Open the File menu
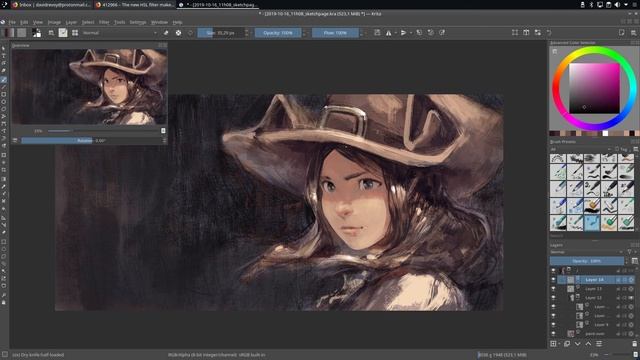The image size is (640, 360). [12, 22]
